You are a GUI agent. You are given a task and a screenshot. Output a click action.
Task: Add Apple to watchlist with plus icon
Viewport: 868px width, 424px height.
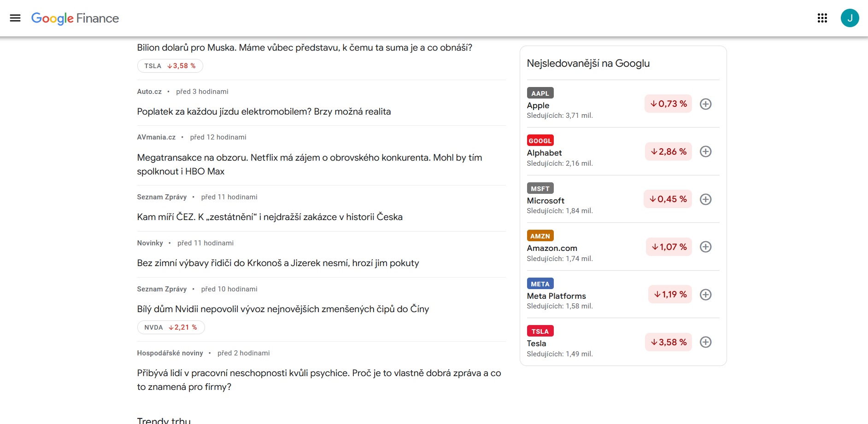[705, 104]
